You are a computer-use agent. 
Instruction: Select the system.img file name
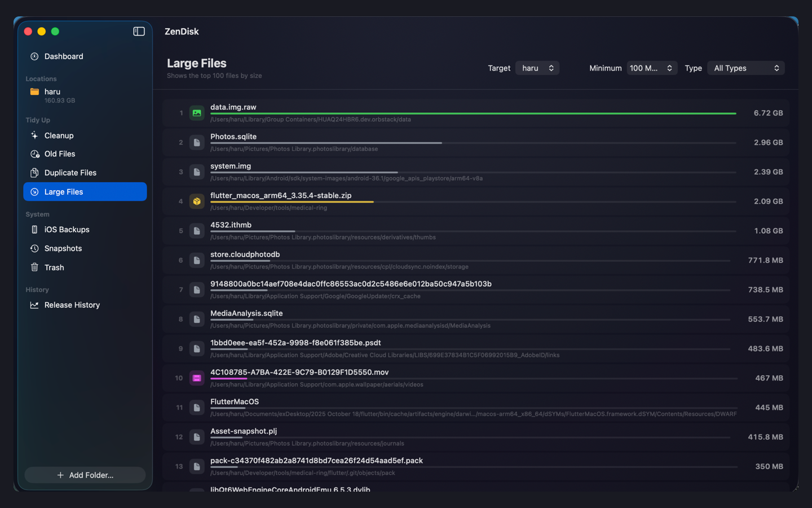[x=231, y=166]
